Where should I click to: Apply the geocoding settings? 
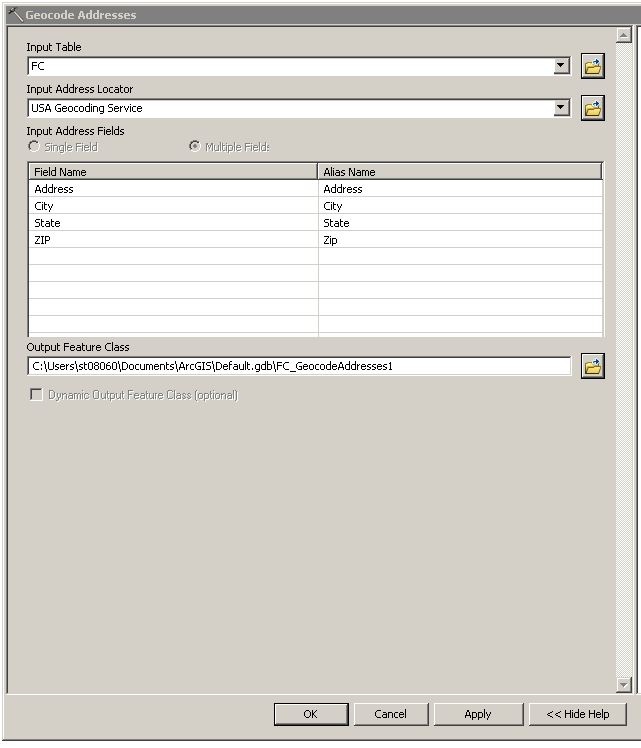coord(478,714)
